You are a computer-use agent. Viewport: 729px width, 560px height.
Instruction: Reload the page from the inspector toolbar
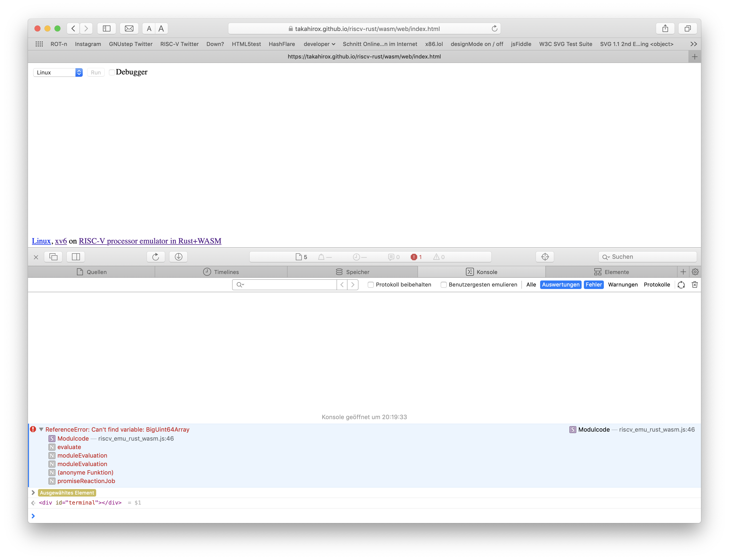pyautogui.click(x=156, y=257)
